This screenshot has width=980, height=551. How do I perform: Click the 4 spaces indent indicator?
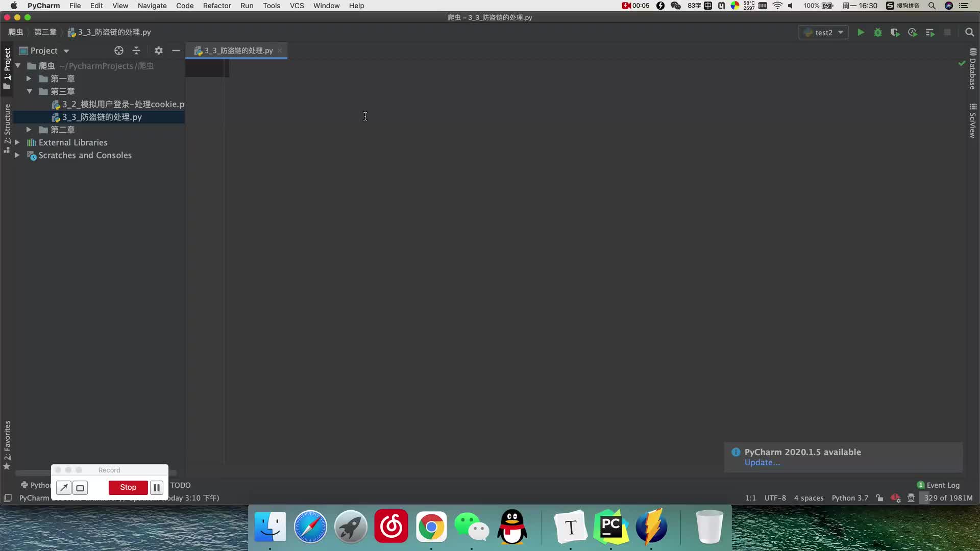(x=808, y=498)
